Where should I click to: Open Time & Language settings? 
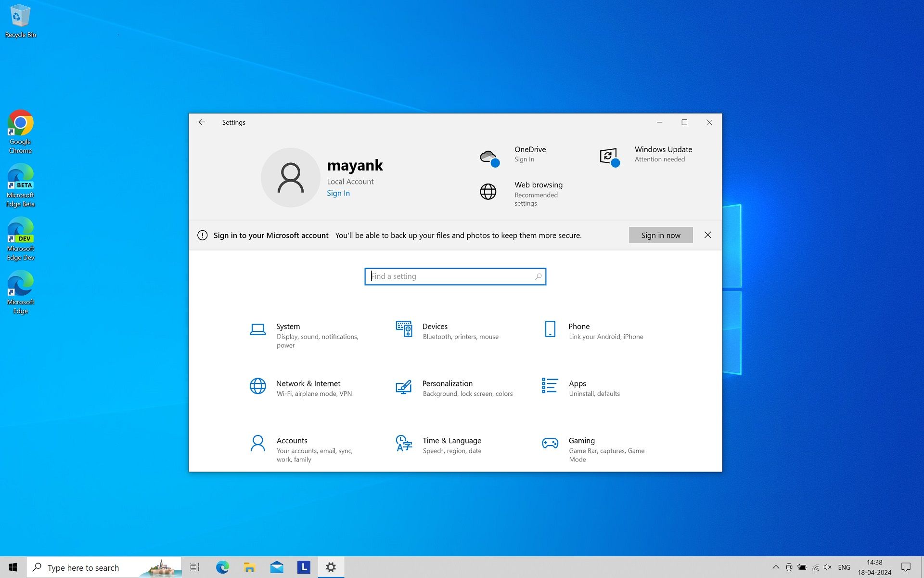tap(452, 440)
